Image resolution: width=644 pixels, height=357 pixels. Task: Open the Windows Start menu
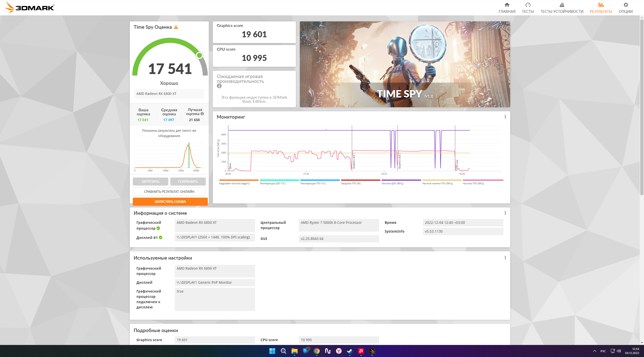pos(272,351)
